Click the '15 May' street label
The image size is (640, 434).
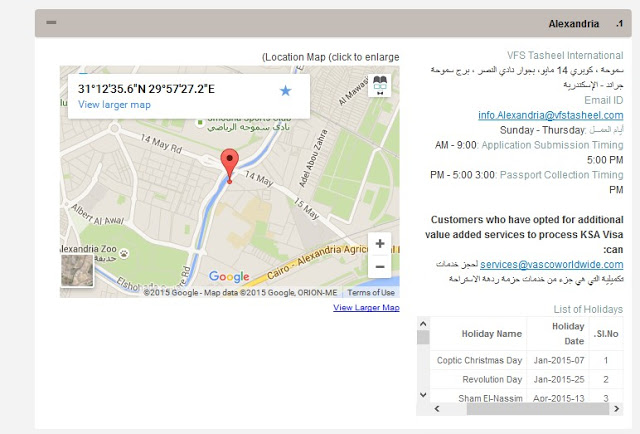[306, 209]
